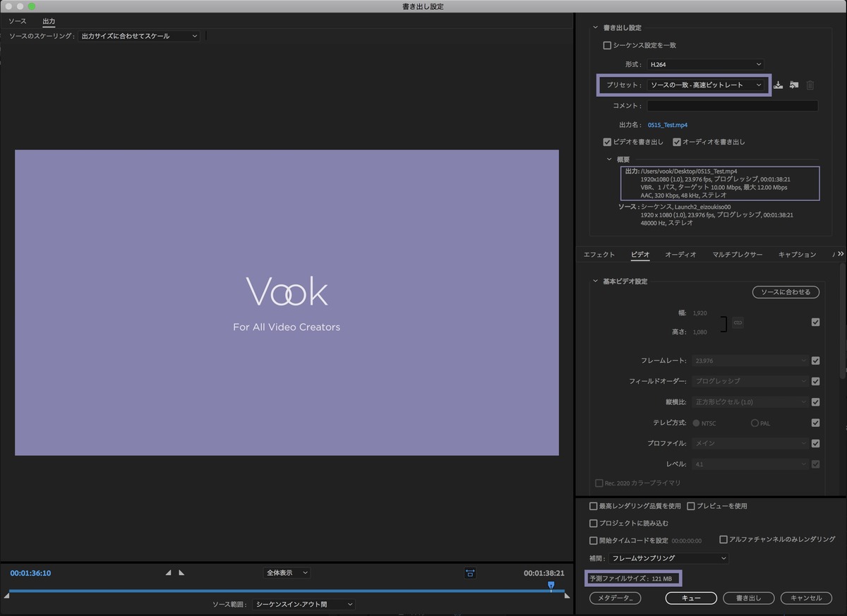Click the right panel vertical scrollbar
Screen dimensions: 847x616
tap(843, 321)
